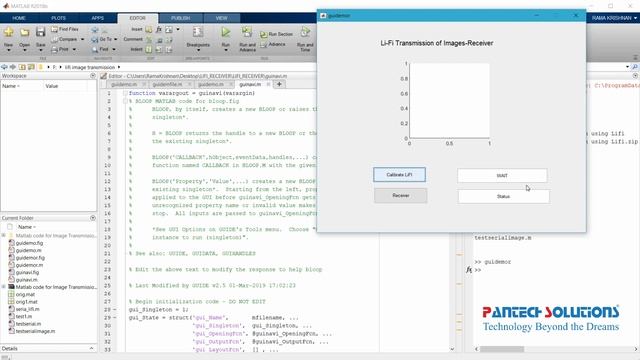
Task: Click the Save disk icon
Action: [x=40, y=32]
